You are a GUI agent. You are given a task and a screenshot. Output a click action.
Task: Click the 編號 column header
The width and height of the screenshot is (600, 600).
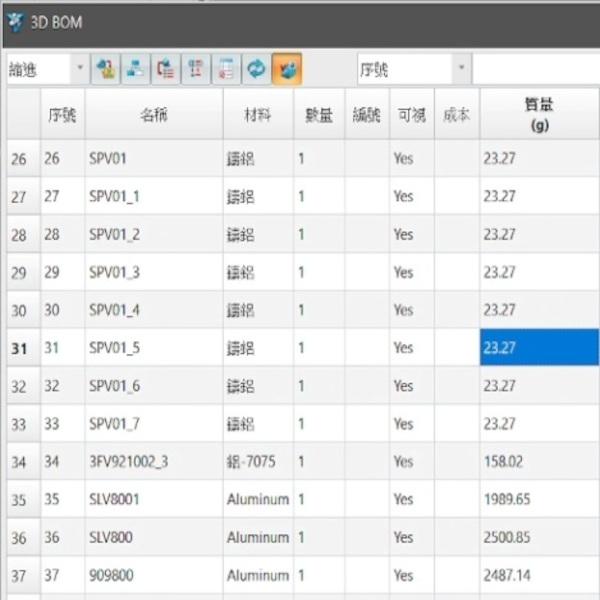[367, 114]
